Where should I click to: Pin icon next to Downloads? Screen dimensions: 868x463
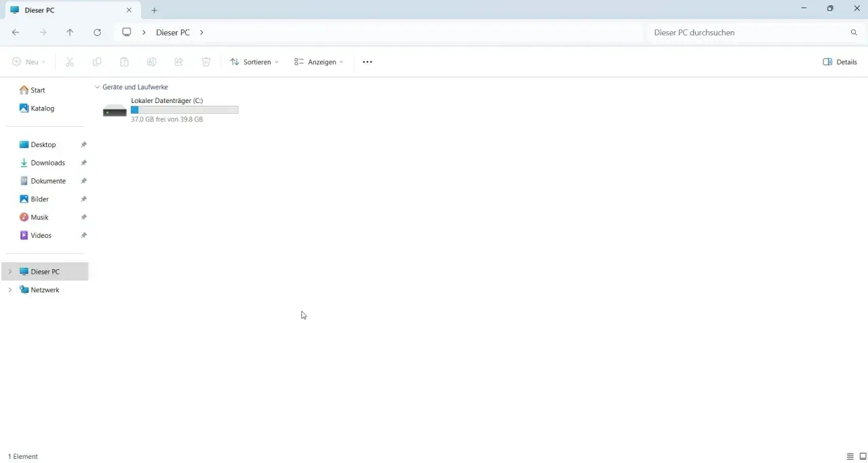point(83,163)
